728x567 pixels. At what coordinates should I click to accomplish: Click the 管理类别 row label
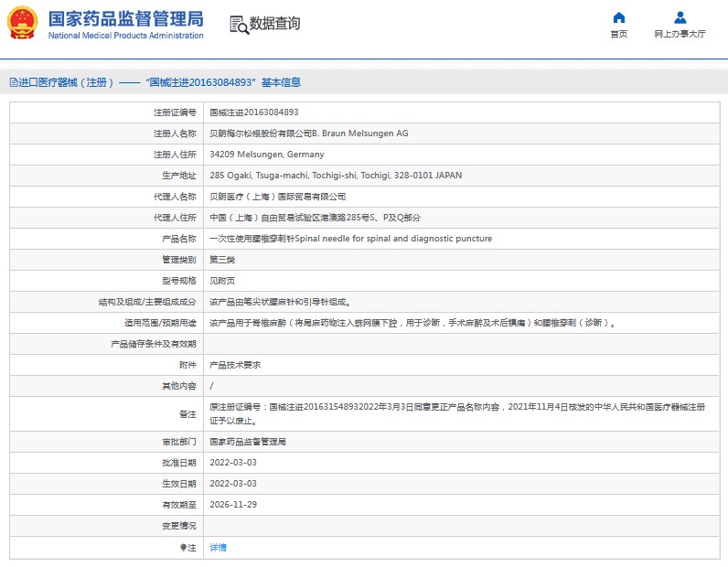click(x=179, y=260)
